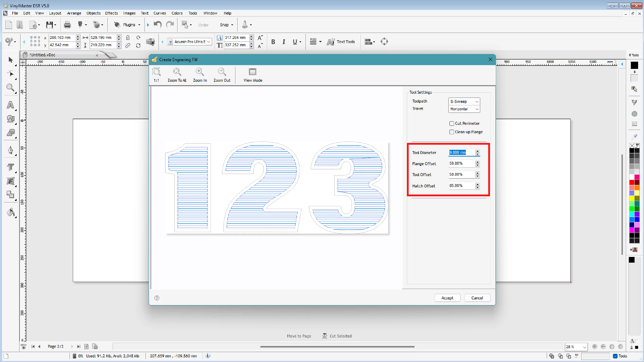Image resolution: width=644 pixels, height=362 pixels.
Task: Open the Curves menu
Action: coord(160,13)
